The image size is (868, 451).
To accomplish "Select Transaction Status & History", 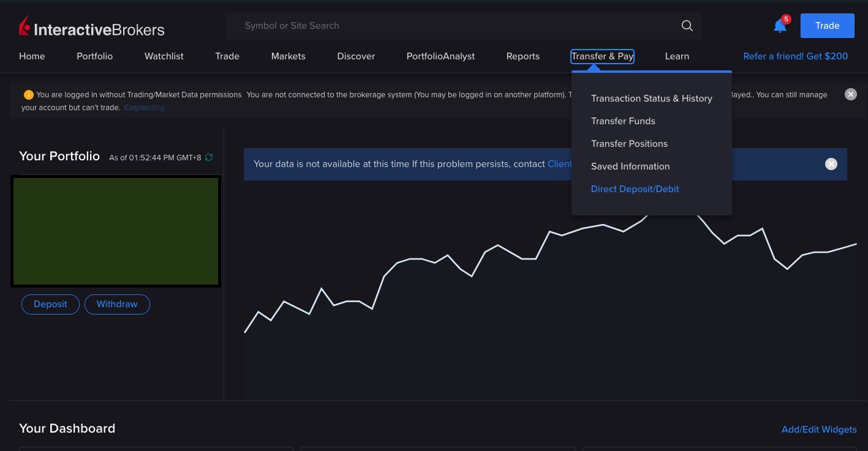I will click(x=651, y=99).
